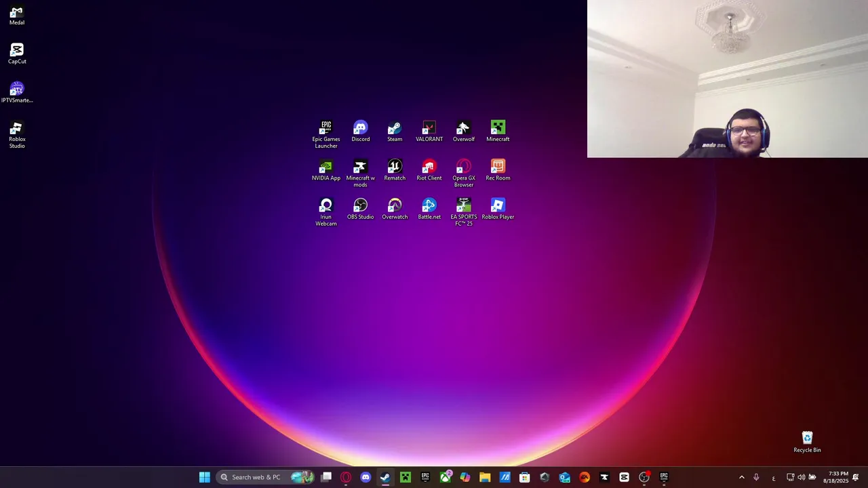Select the Discord desktop shortcut
This screenshot has width=868, height=488.
click(x=361, y=131)
